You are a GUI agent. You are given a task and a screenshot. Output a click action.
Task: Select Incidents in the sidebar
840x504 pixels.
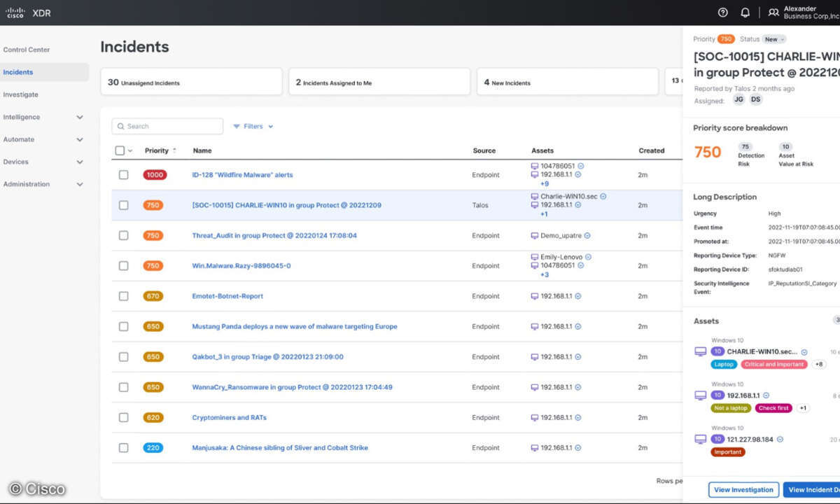point(44,72)
